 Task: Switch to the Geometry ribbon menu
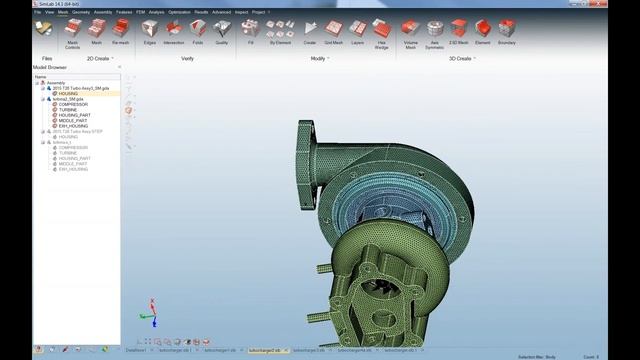coord(81,12)
